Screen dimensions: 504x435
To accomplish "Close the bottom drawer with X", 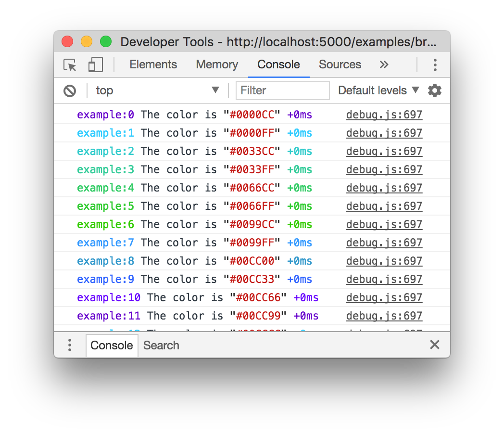I will pos(435,345).
